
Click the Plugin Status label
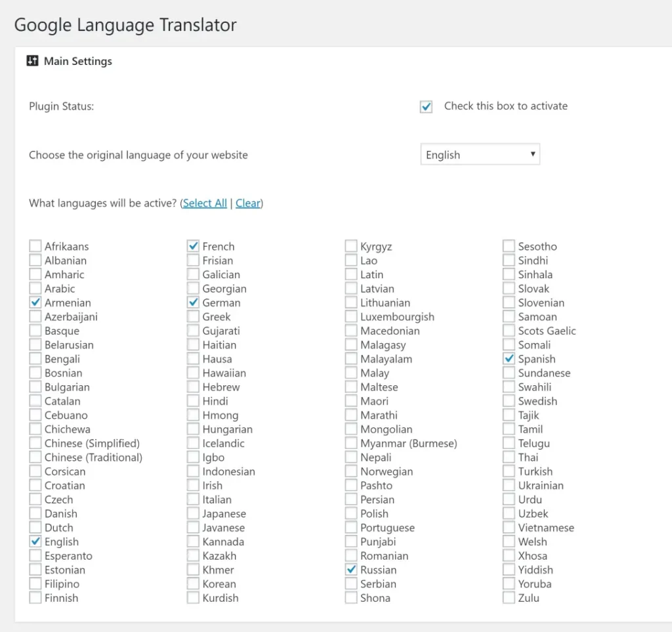[x=61, y=106]
